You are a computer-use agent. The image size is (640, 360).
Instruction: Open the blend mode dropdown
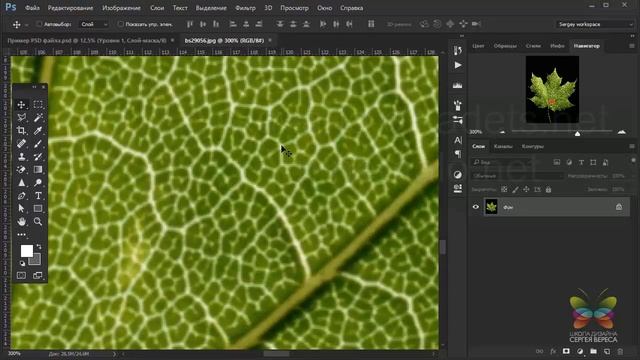(518, 176)
